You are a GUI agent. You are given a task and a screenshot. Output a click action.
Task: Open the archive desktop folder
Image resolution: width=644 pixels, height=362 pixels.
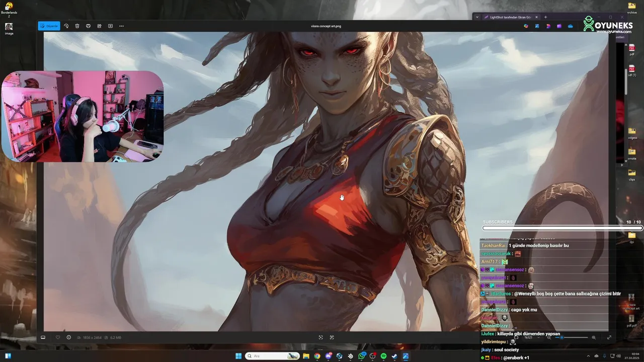[x=632, y=8]
